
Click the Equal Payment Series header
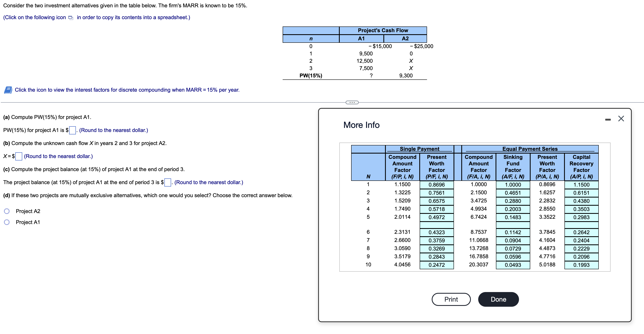tap(530, 149)
